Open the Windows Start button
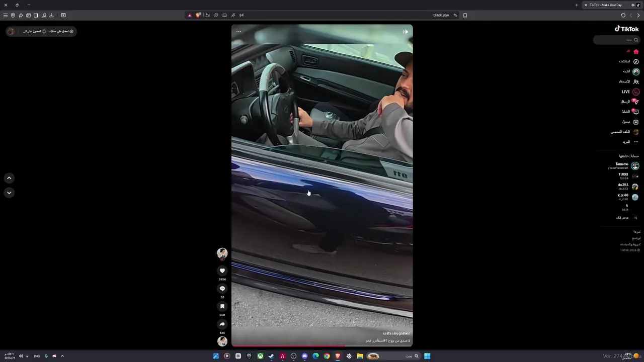644x362 pixels. pyautogui.click(x=427, y=356)
